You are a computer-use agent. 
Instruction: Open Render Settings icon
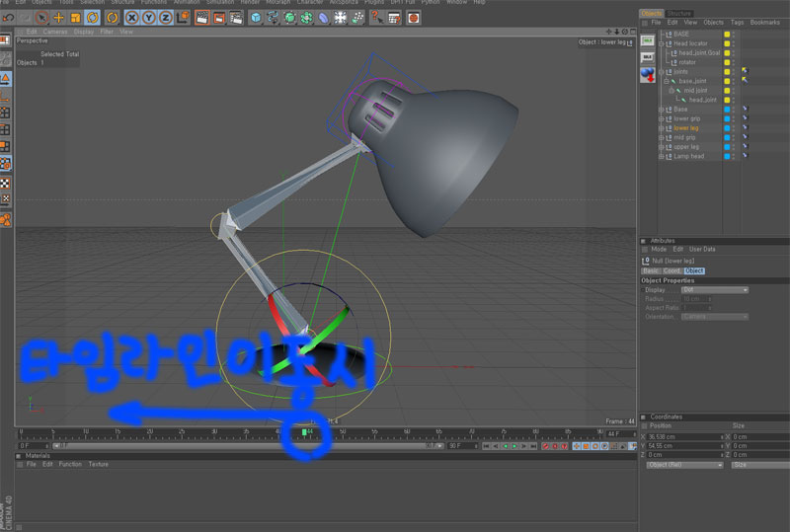[x=236, y=18]
